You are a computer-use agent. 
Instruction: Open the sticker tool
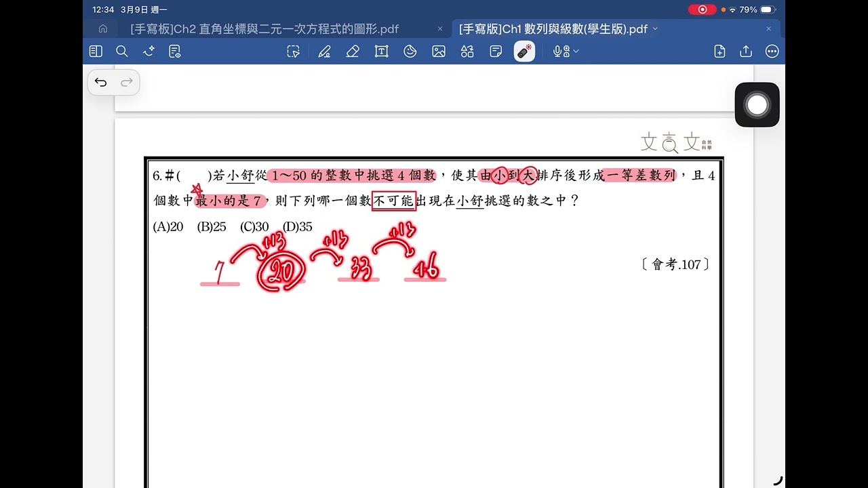point(410,52)
